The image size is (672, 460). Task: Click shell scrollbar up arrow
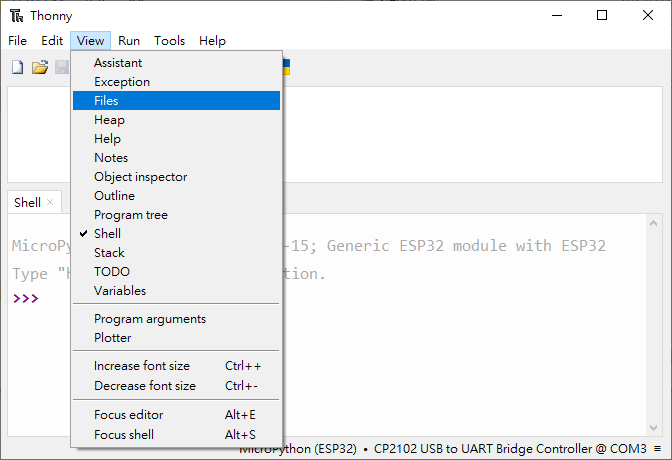tap(653, 223)
